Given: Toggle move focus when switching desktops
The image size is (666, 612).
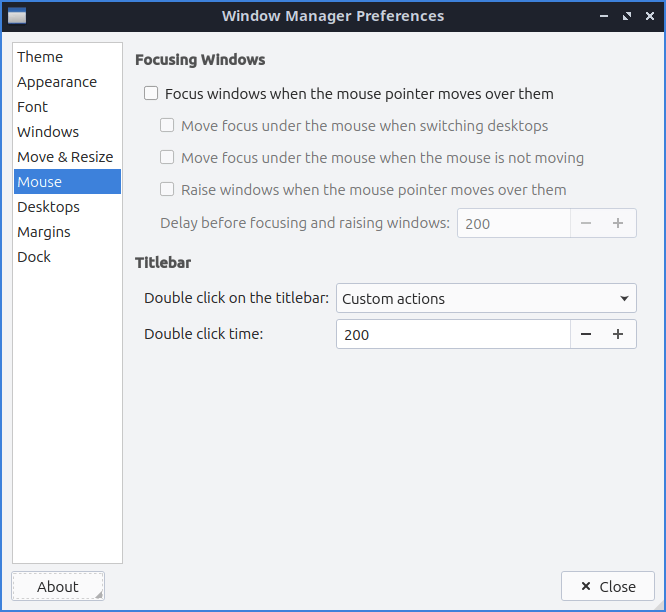Looking at the screenshot, I should point(168,126).
